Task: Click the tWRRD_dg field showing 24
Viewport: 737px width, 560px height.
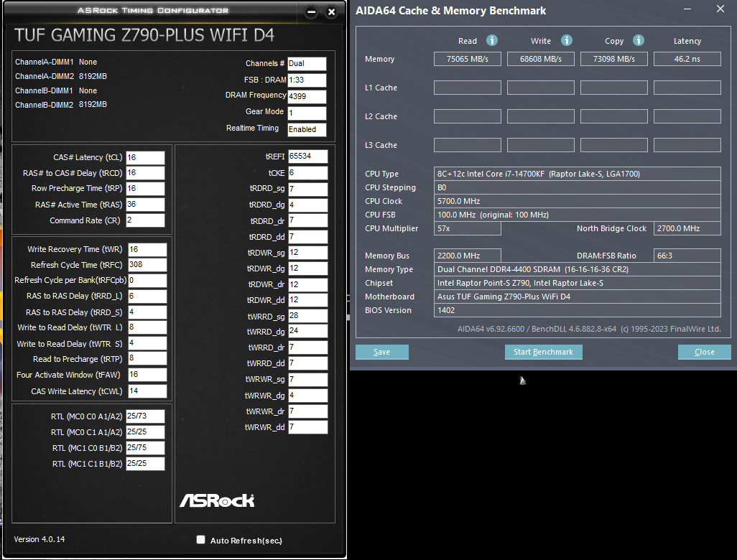Action: point(308,331)
